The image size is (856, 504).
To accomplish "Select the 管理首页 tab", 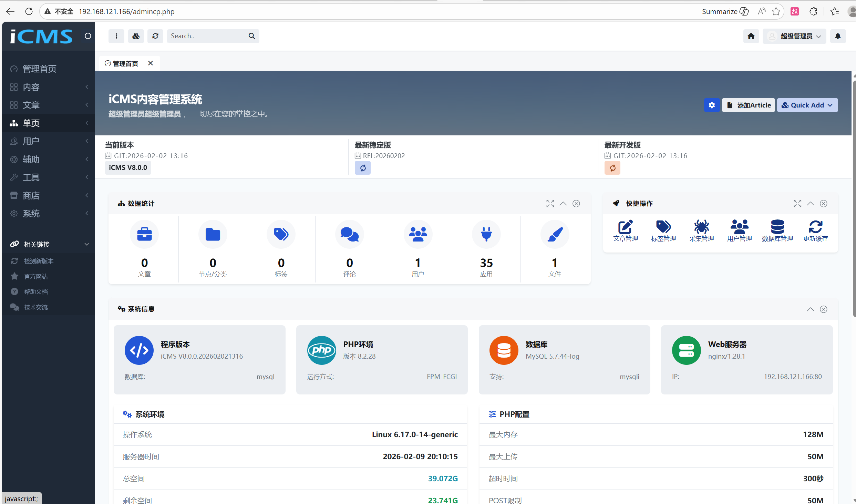I will click(x=125, y=64).
